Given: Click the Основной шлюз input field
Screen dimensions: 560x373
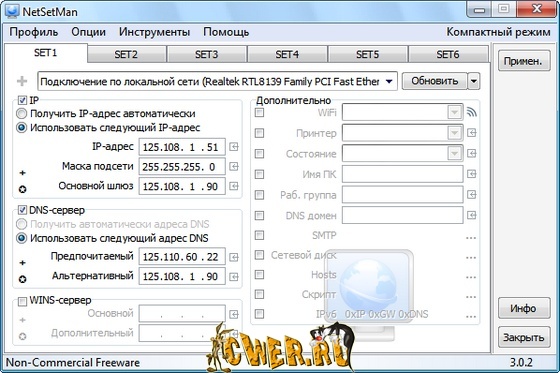Looking at the screenshot, I should 182,186.
